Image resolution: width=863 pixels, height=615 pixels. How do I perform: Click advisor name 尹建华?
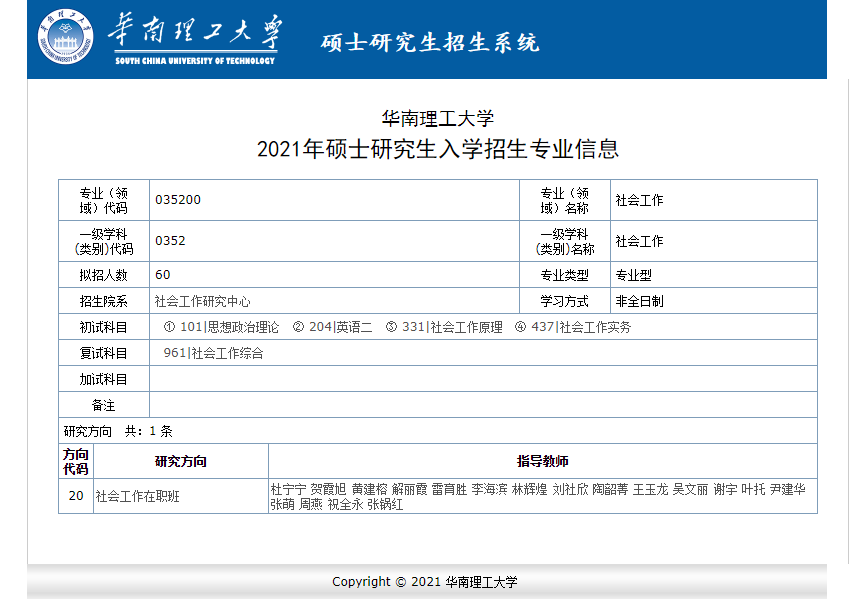[788, 489]
